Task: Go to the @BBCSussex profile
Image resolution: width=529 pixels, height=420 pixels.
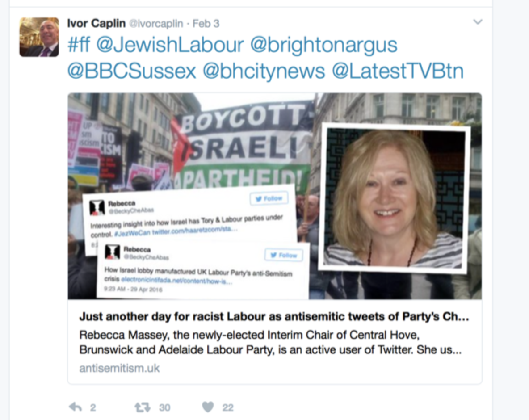Action: [131, 71]
